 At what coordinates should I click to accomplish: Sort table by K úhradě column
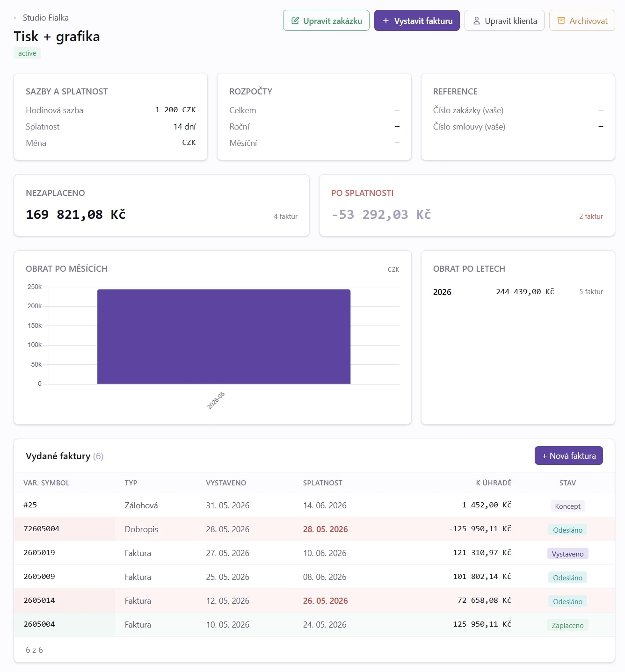pos(494,483)
